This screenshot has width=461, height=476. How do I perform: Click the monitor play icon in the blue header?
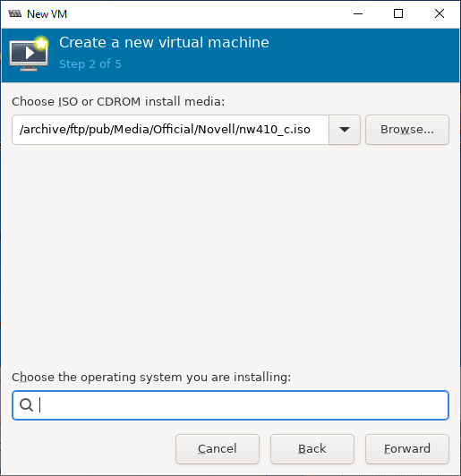[29, 55]
